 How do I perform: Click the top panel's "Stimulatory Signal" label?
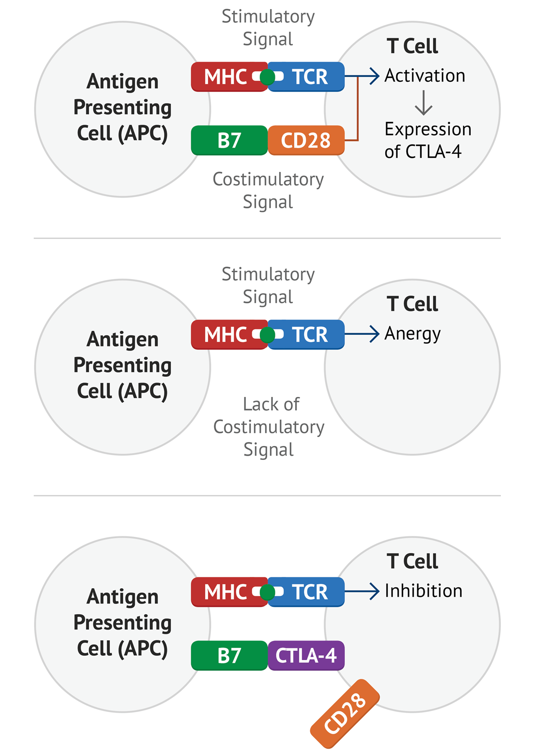click(x=268, y=28)
